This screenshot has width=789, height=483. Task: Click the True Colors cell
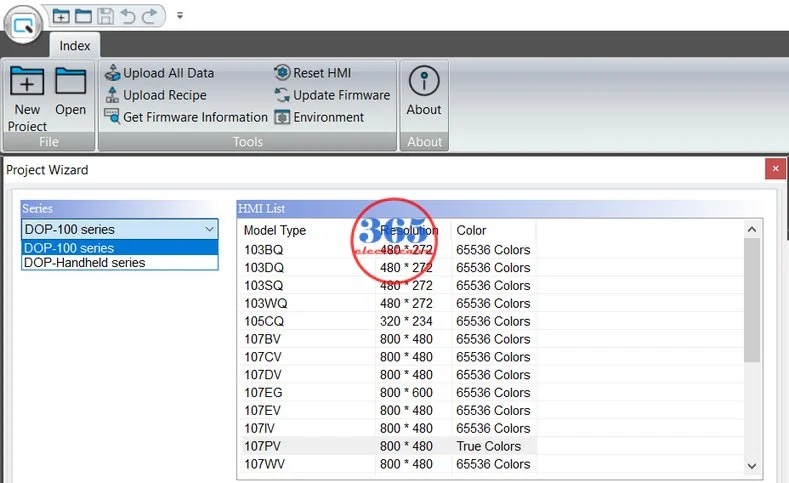(x=489, y=446)
